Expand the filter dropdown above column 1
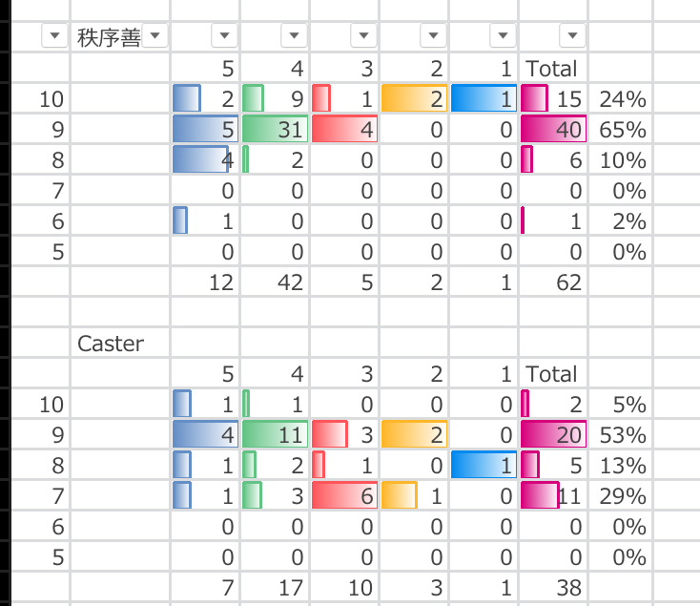 tap(502, 36)
